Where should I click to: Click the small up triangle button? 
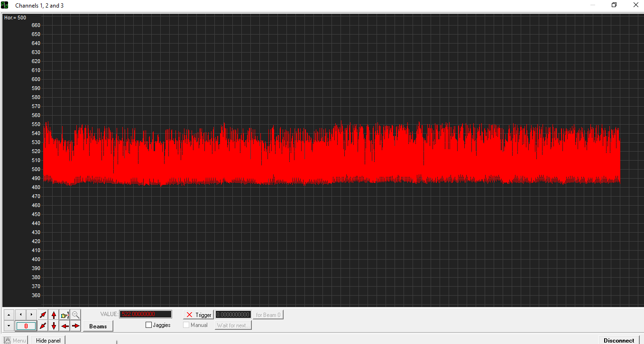(9, 315)
